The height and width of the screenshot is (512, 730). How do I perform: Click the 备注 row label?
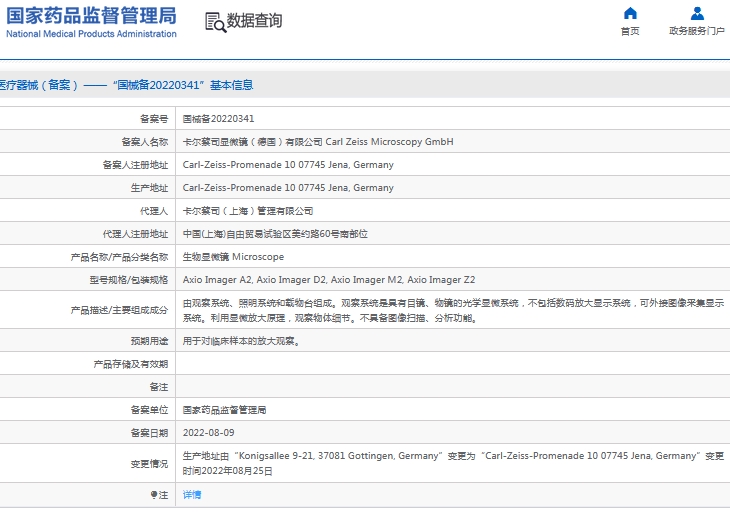coord(159,387)
